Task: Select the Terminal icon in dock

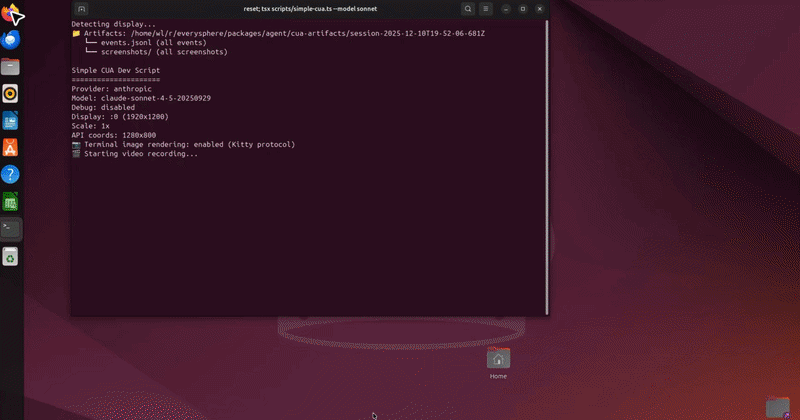Action: click(x=10, y=229)
